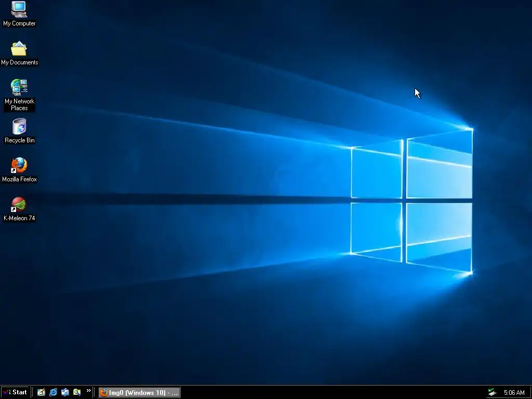Click the 5:06 AM taskbar clock
Viewport: 532px width, 399px height.
[514, 393]
